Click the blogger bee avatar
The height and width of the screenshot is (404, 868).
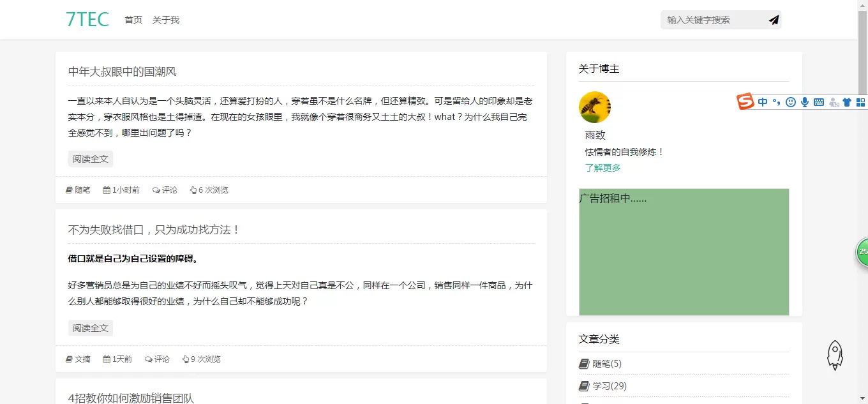[594, 107]
